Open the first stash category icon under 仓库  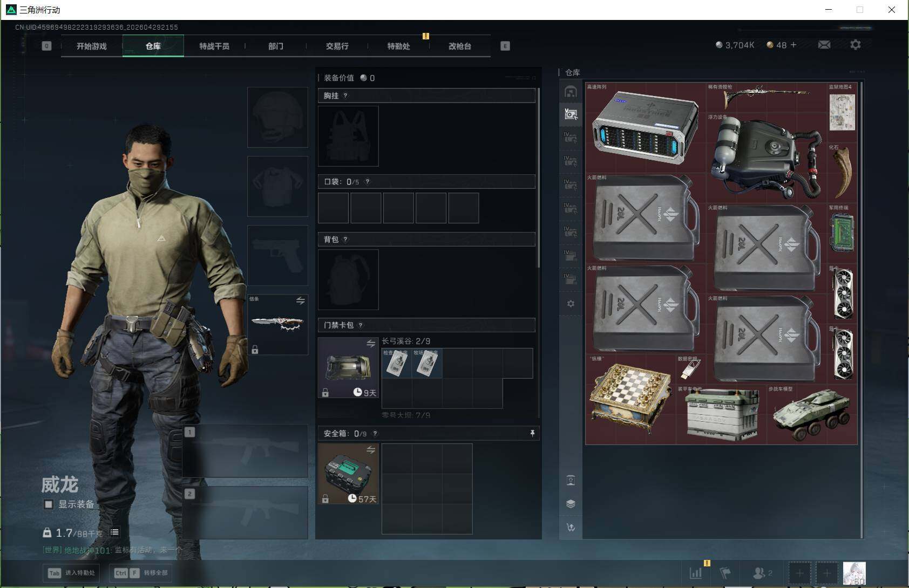tap(571, 92)
